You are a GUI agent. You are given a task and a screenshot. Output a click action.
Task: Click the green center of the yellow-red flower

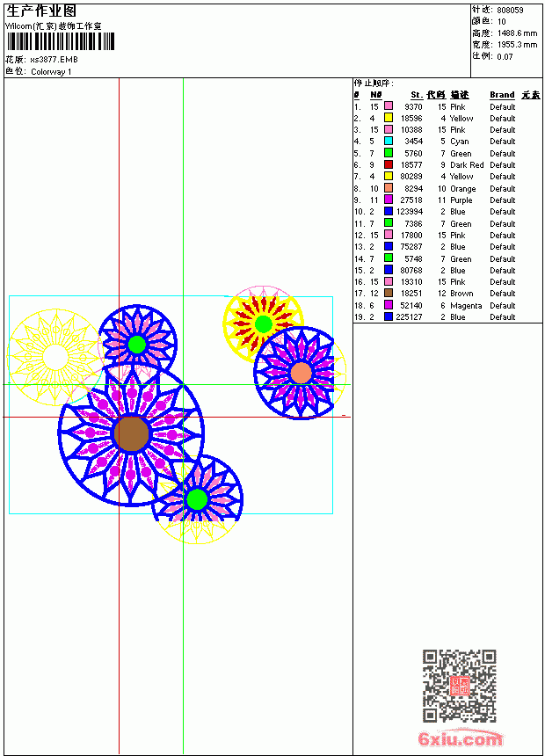263,324
